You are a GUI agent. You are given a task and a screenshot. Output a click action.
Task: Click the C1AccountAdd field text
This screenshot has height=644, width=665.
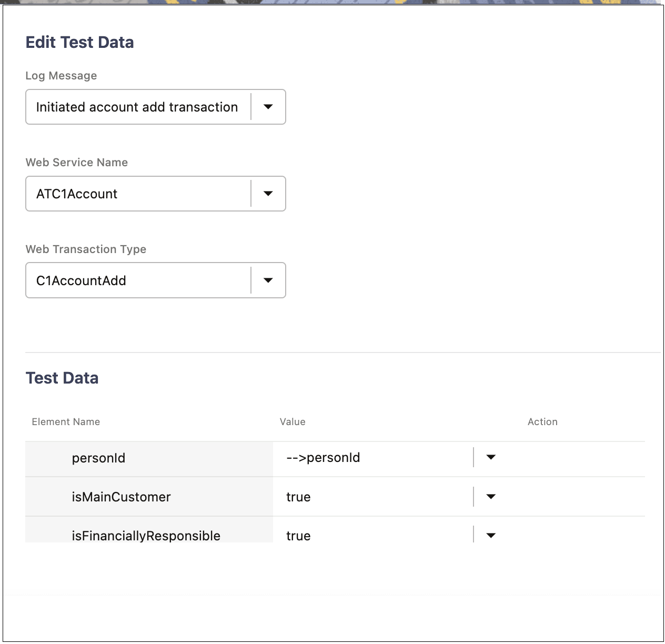[81, 280]
